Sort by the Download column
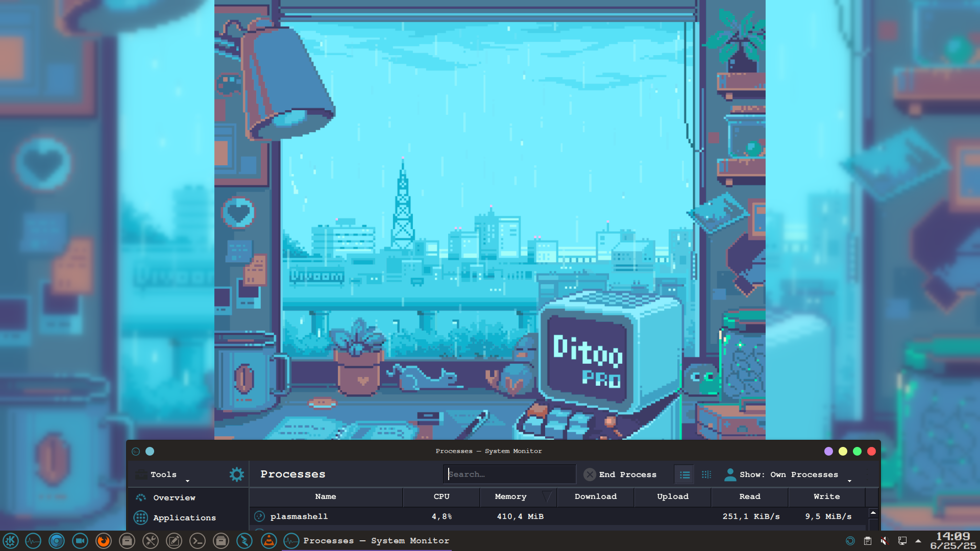Screen dimensions: 980x551 [596, 496]
